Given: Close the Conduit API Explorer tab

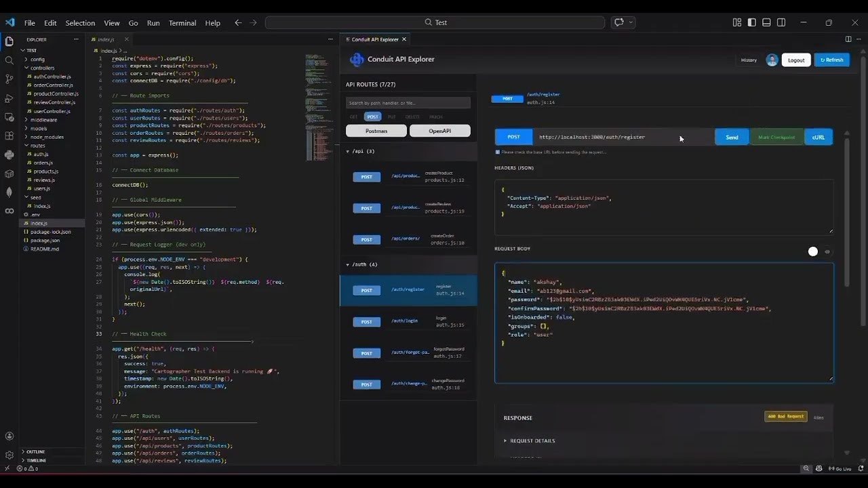Looking at the screenshot, I should pyautogui.click(x=404, y=39).
